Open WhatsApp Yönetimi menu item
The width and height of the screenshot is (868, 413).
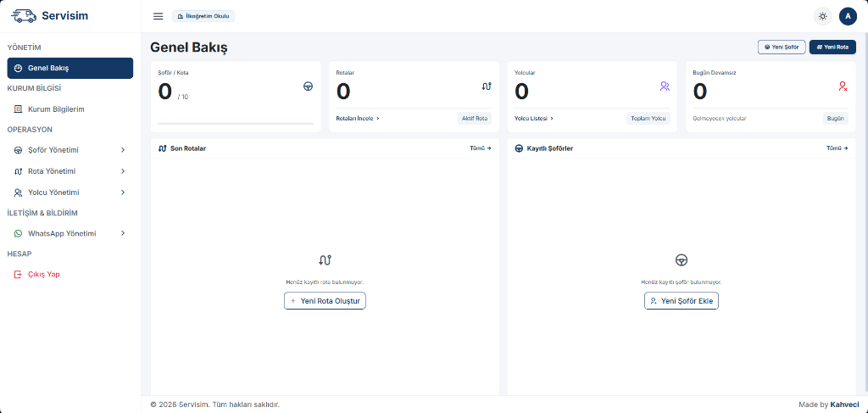[x=70, y=233]
